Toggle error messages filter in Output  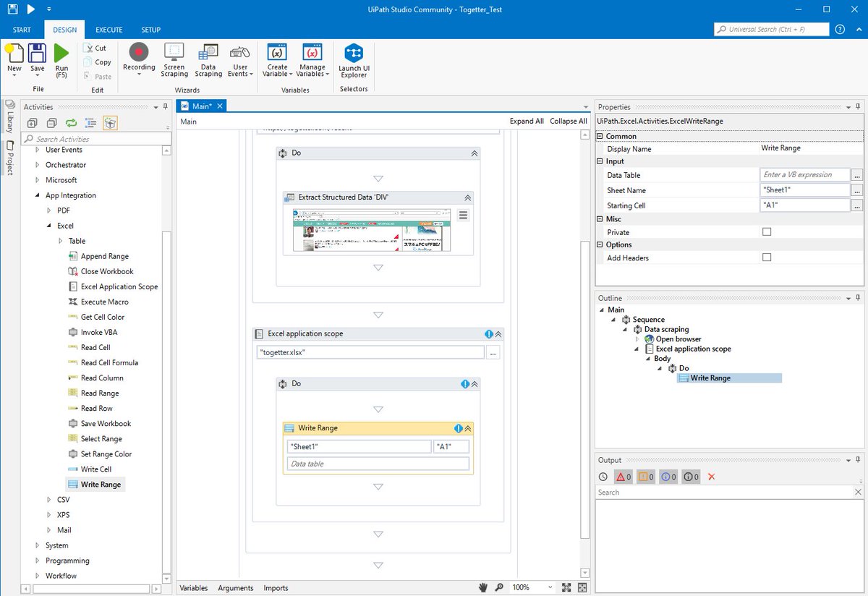click(623, 477)
